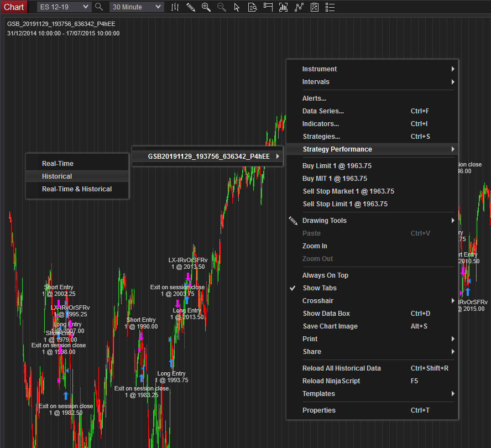The image size is (491, 448).
Task: Choose Save Chart Image menu entry
Action: coord(330,326)
